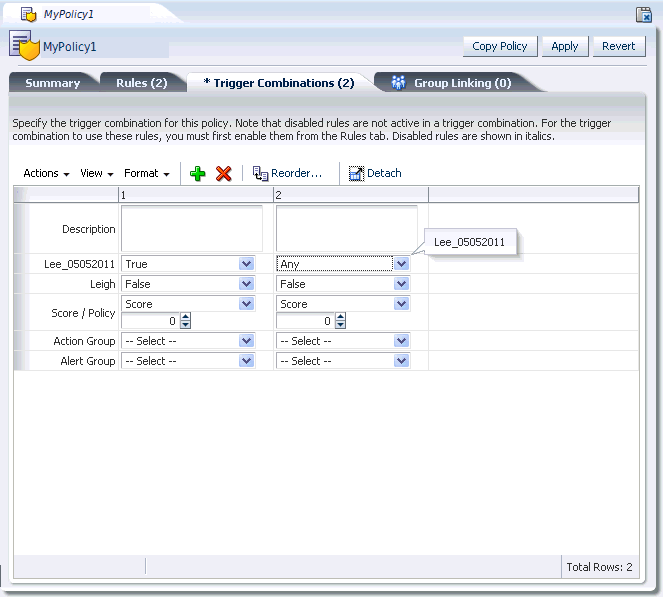This screenshot has width=663, height=597.
Task: Click the Detach table icon
Action: click(x=356, y=173)
